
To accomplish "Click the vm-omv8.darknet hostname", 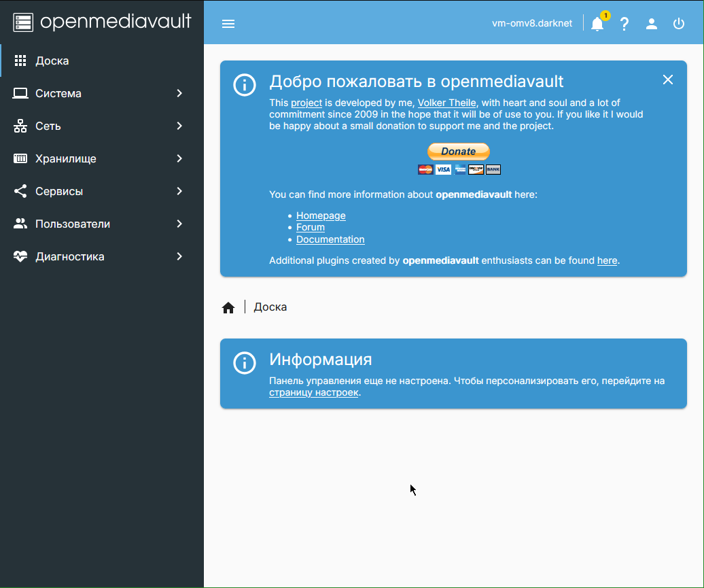I will coord(532,23).
